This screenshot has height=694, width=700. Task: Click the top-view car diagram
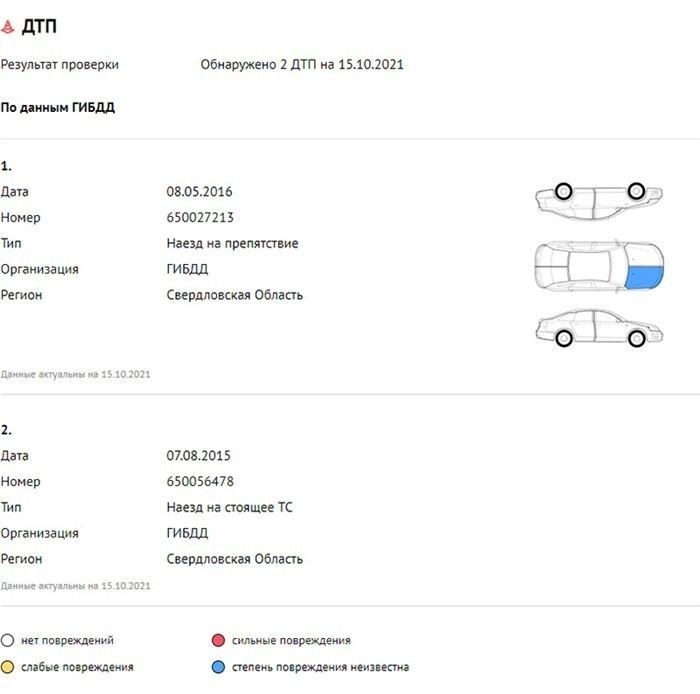coord(598,266)
